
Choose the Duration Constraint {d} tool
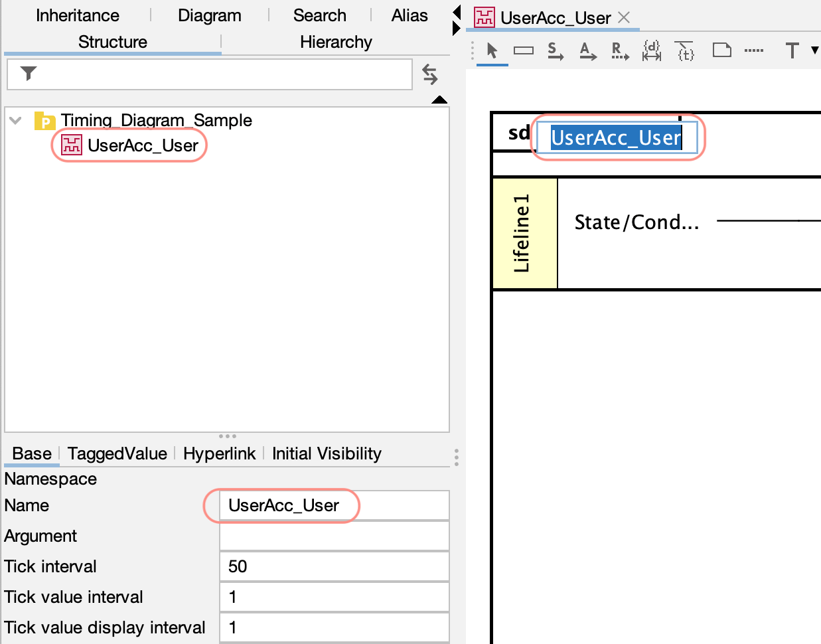pos(652,50)
